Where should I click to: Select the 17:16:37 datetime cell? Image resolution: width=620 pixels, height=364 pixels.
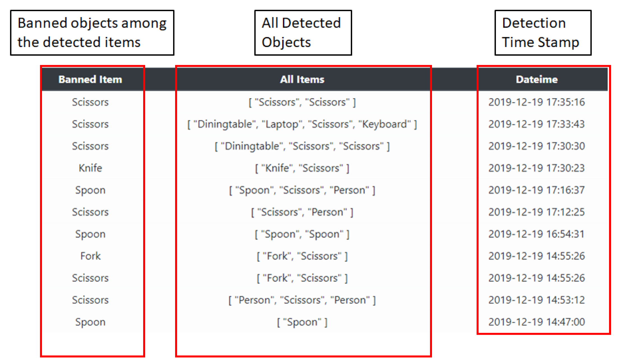(537, 190)
